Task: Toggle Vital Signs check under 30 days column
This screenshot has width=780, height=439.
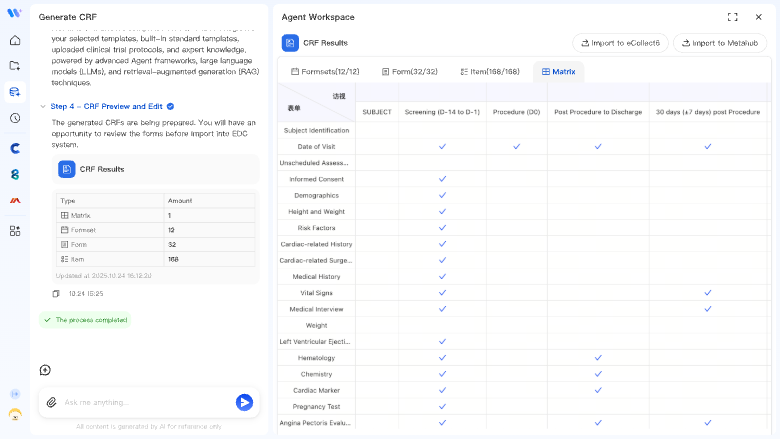Action: 707,293
